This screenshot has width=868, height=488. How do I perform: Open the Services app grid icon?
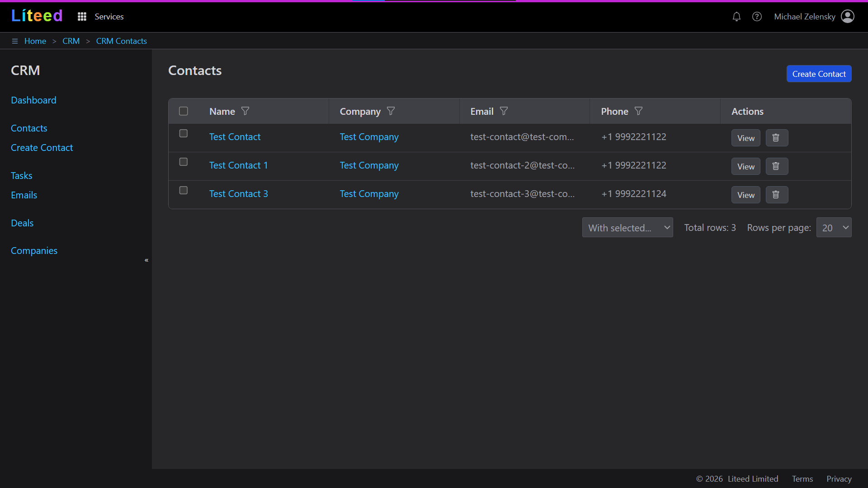click(x=82, y=16)
